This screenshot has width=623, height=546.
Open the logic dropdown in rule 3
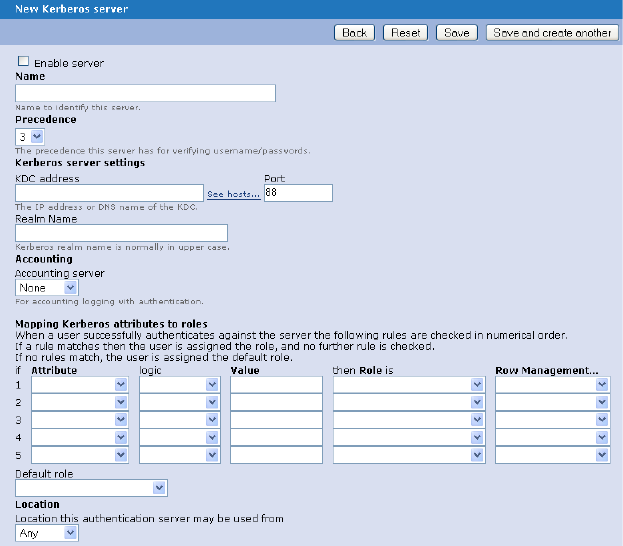(x=180, y=420)
